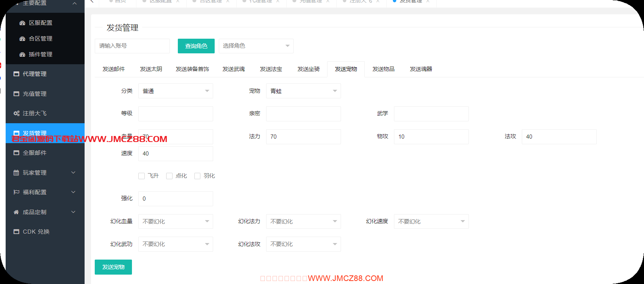Viewport: 644px width, 284px height.
Task: Switch to the 发送武魂 tab
Action: click(x=233, y=69)
